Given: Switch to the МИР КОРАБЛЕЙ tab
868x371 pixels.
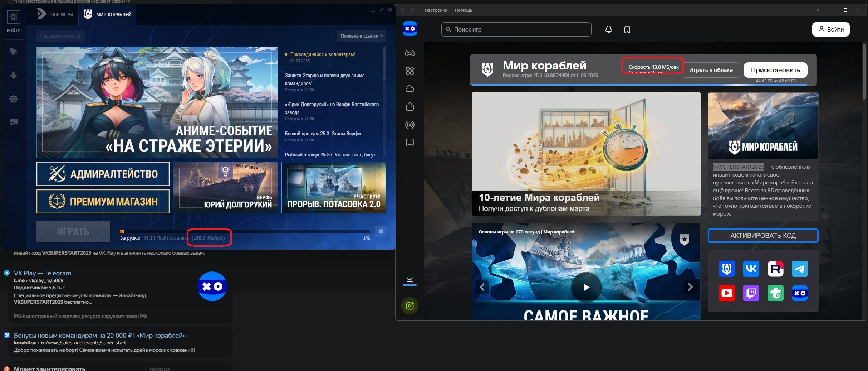Looking at the screenshot, I should 107,14.
